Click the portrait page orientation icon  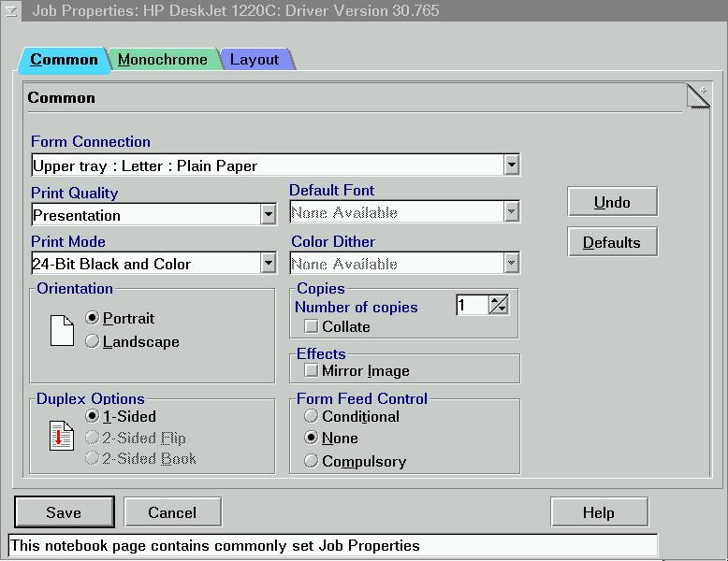click(62, 330)
